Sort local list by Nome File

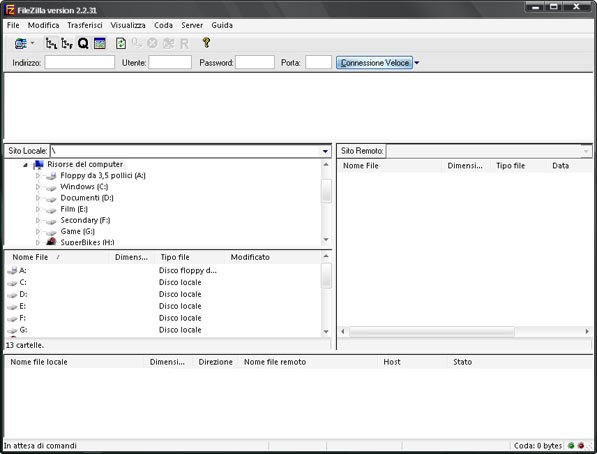tap(58, 257)
